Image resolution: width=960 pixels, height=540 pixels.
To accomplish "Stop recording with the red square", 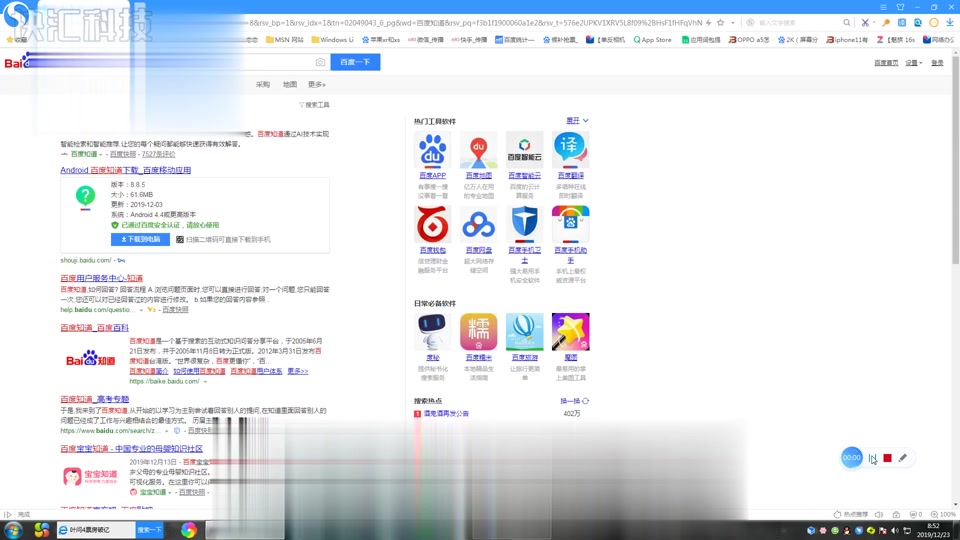I will pos(887,458).
